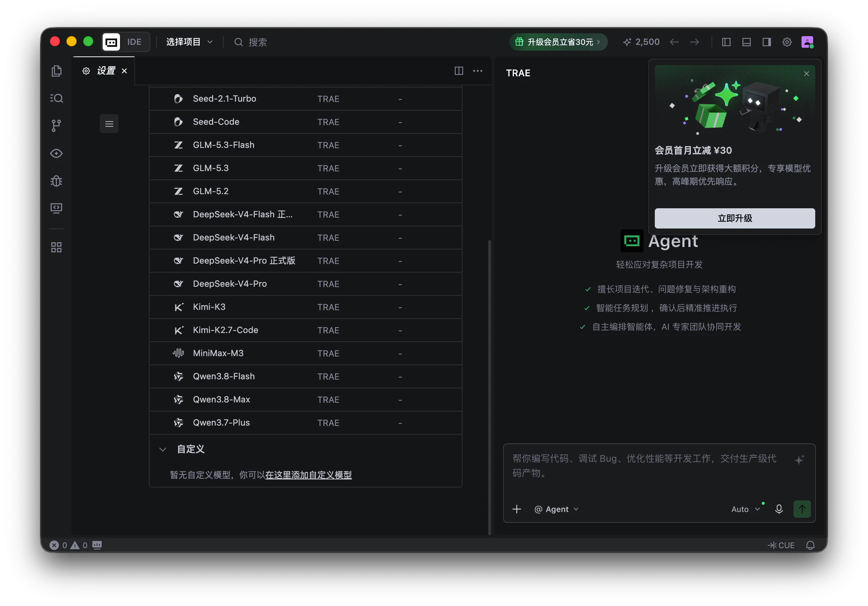868x606 pixels.
Task: Open the user profile avatar
Action: (x=807, y=42)
